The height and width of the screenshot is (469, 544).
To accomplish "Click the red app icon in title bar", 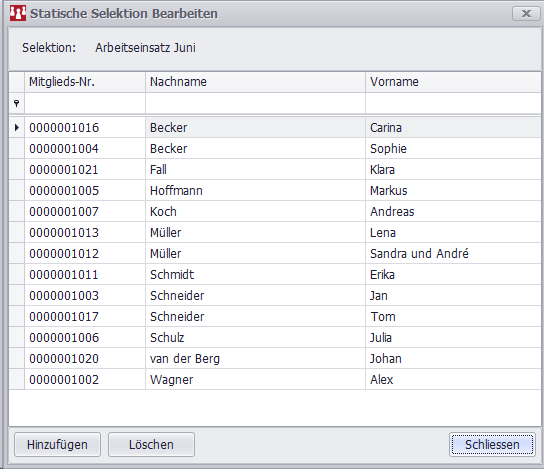I will [18, 13].
